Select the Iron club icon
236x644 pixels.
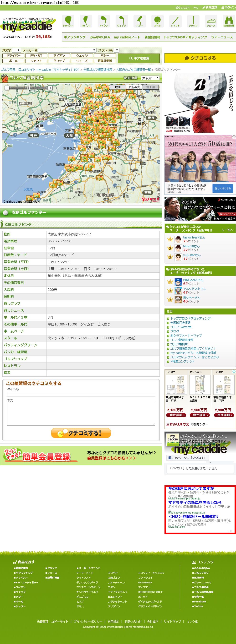[x=104, y=21]
